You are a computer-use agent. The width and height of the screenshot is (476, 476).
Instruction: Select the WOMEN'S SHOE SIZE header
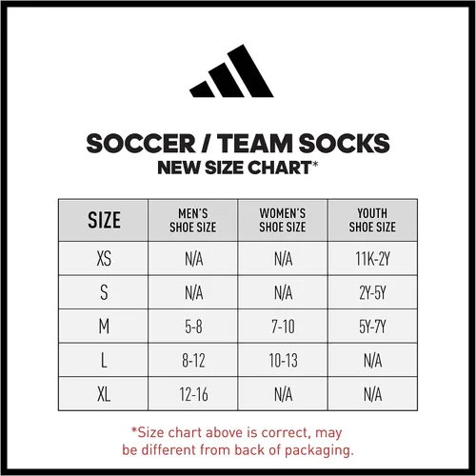click(283, 220)
